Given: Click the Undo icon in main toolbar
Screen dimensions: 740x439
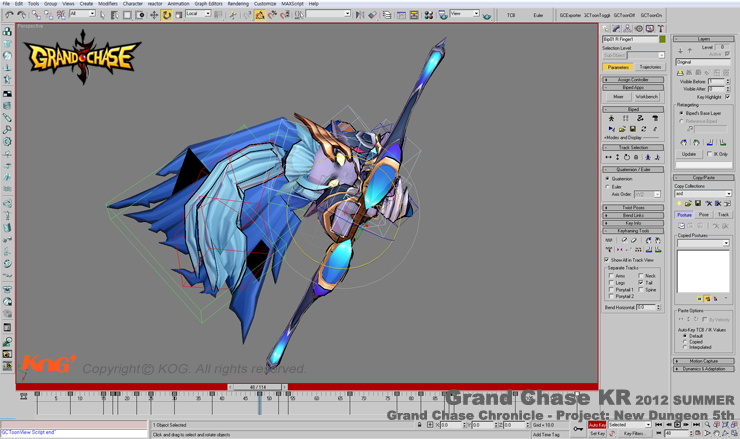Looking at the screenshot, I should (x=9, y=15).
